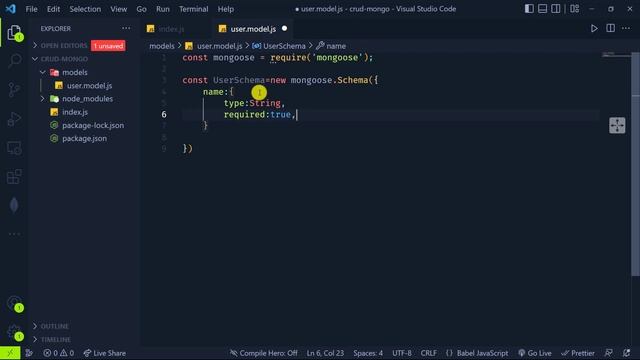
Task: Open Manage settings gear
Action: pyautogui.click(x=14, y=331)
